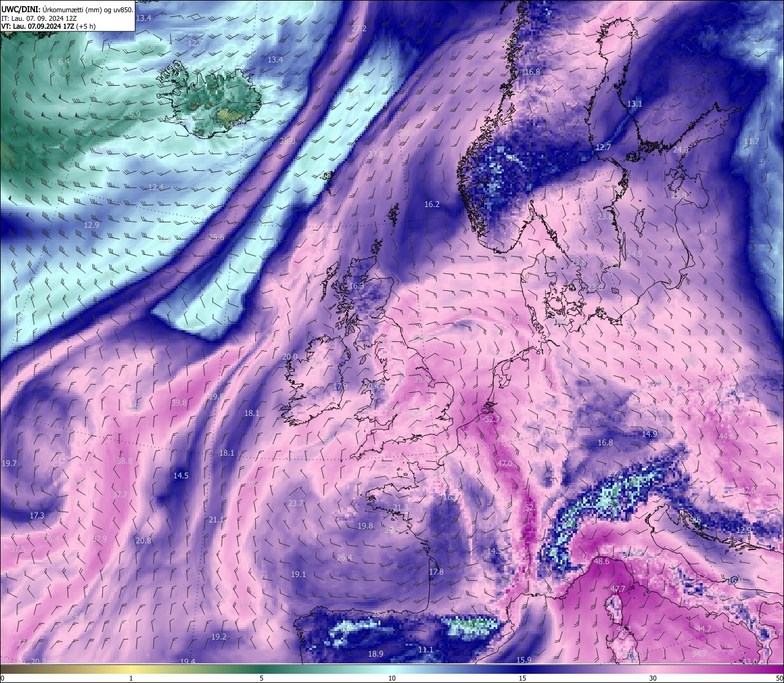Click the 37.7 value in the Atlantic
784x683 pixels.
(x=120, y=494)
